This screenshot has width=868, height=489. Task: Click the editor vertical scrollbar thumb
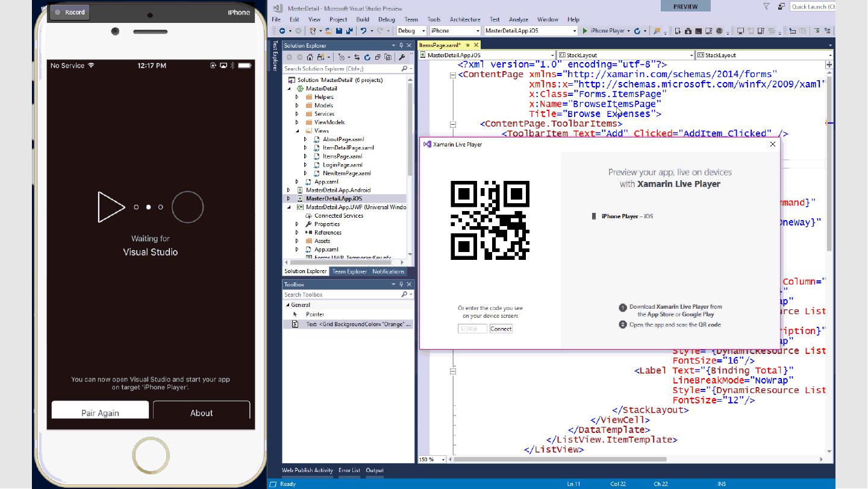pos(829,163)
